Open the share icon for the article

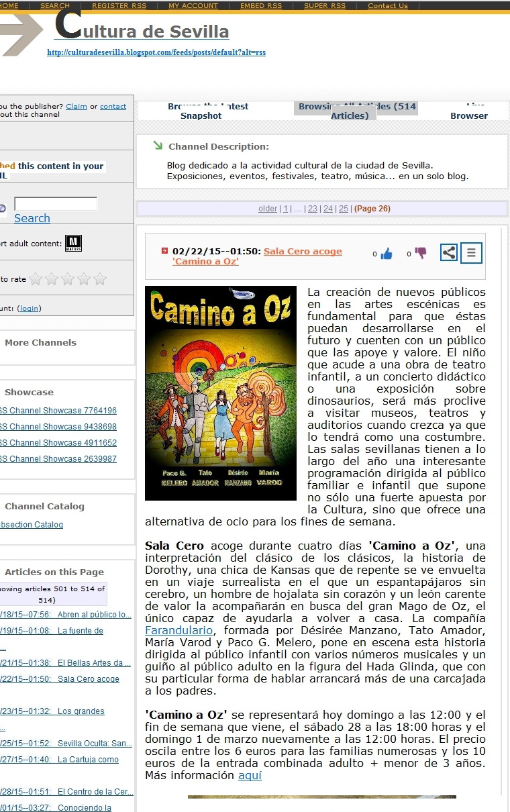[x=449, y=253]
